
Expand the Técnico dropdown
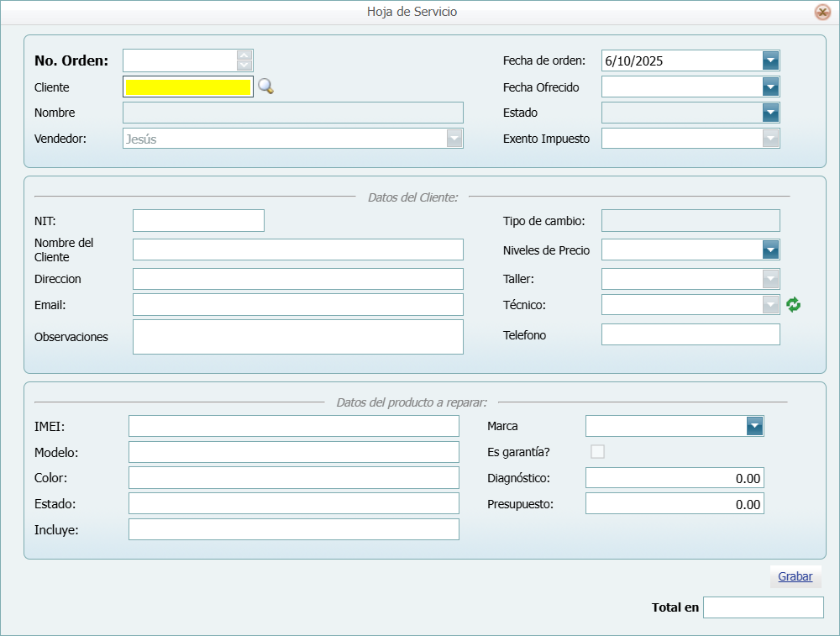pyautogui.click(x=770, y=304)
